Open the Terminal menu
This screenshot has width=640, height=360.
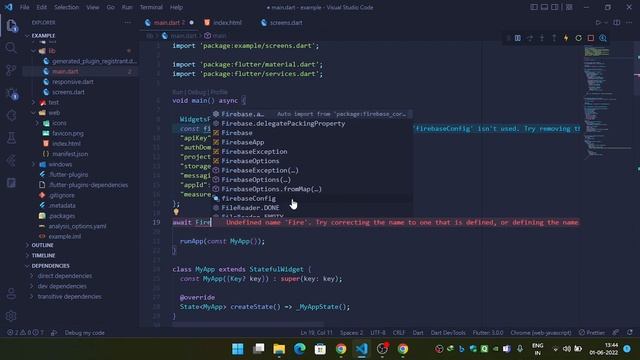point(151,7)
